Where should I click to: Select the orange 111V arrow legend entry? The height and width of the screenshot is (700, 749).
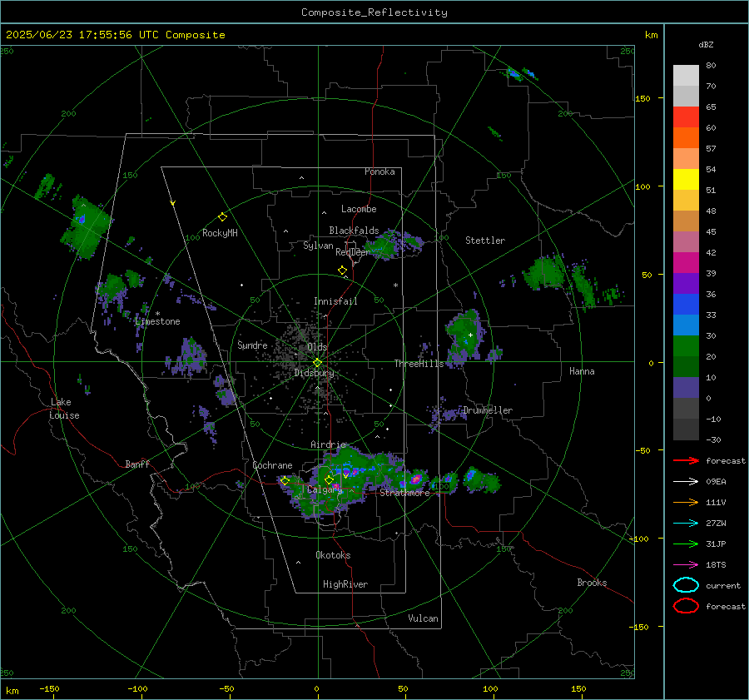point(686,502)
